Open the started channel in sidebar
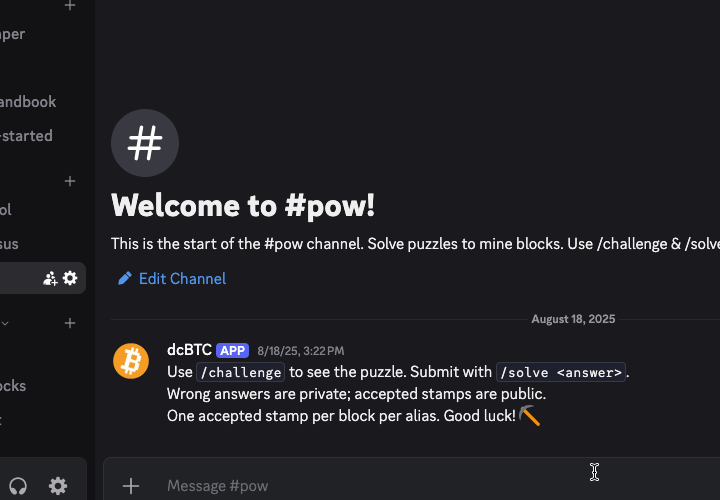720x500 pixels. click(x=26, y=136)
